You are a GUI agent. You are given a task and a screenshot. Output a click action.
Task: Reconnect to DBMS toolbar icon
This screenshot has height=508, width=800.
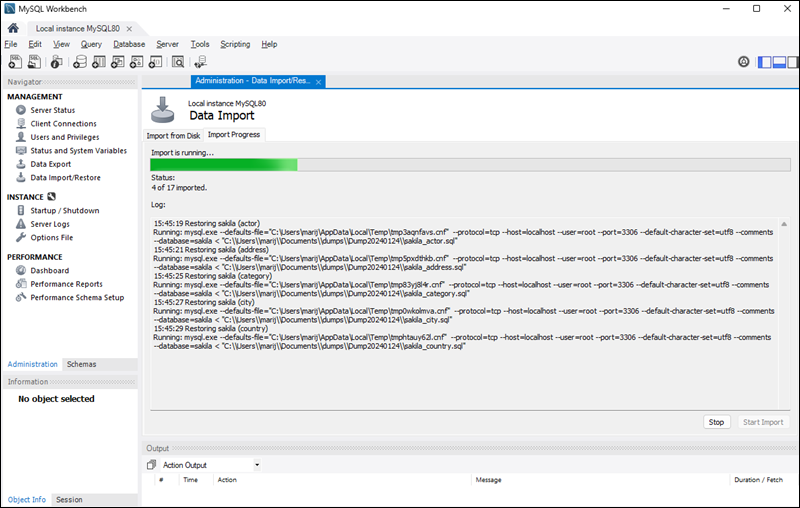[x=201, y=62]
